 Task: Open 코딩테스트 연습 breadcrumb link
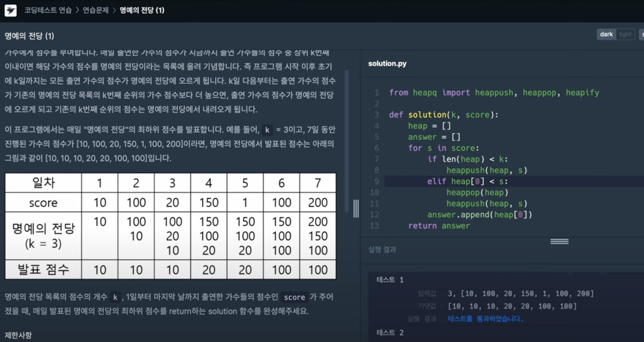(48, 10)
